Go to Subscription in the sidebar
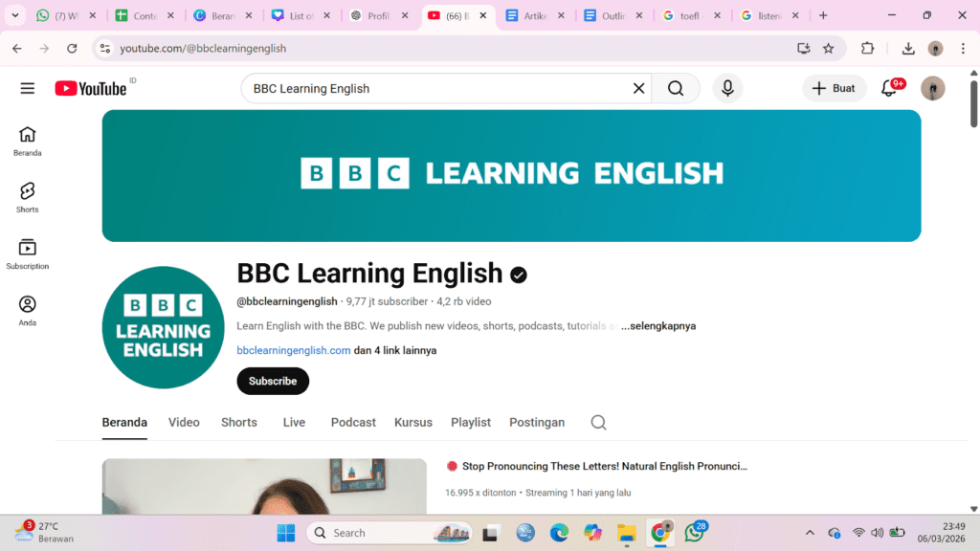Viewport: 980px width, 551px height. (27, 253)
